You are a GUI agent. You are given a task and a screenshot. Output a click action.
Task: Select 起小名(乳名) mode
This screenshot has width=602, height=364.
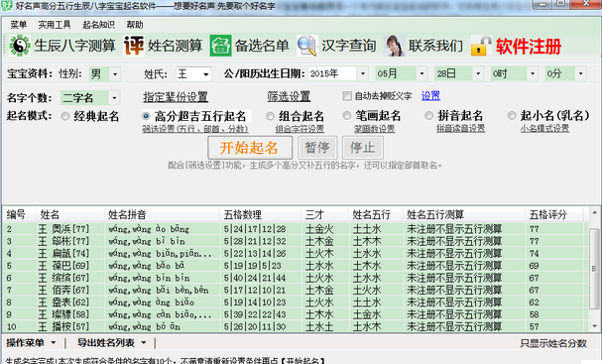512,116
